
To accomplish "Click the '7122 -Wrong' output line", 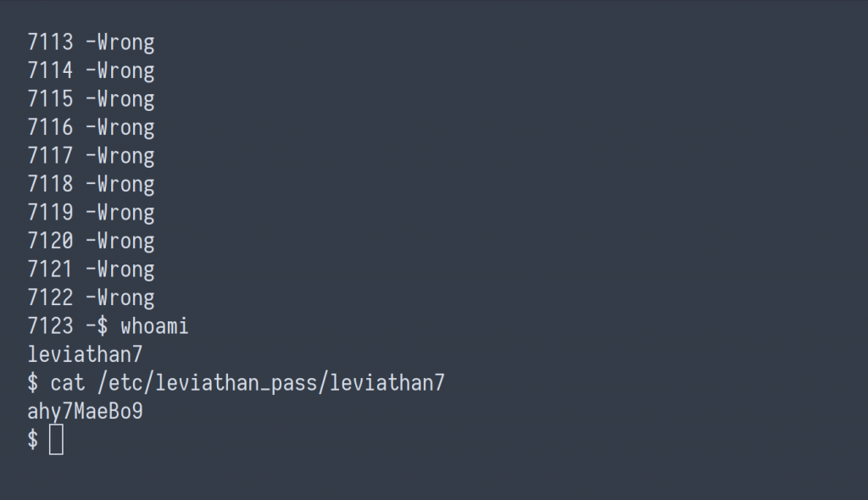I will pyautogui.click(x=92, y=298).
